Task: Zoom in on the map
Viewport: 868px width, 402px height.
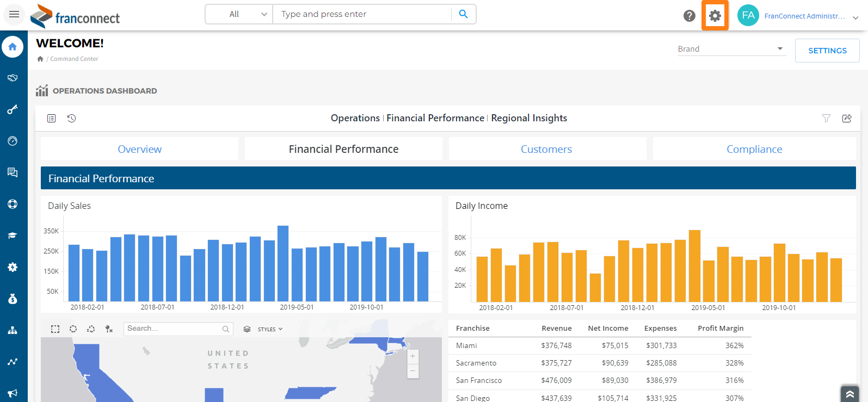Action: (x=413, y=356)
